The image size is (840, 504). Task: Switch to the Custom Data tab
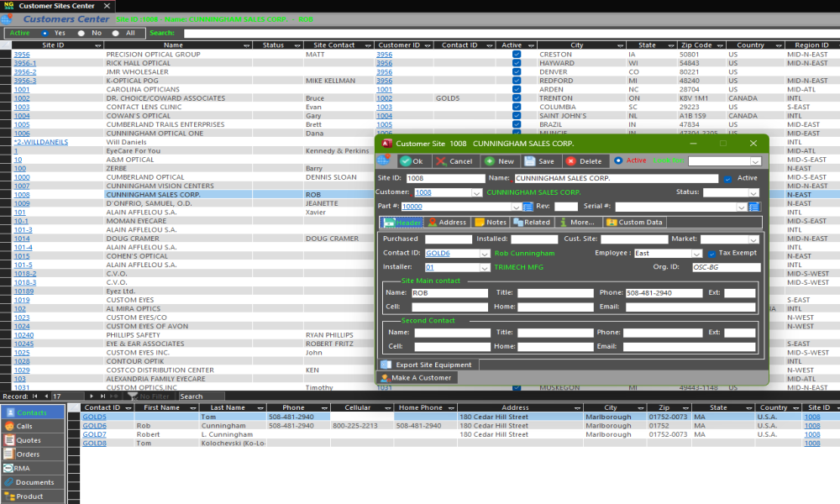635,223
